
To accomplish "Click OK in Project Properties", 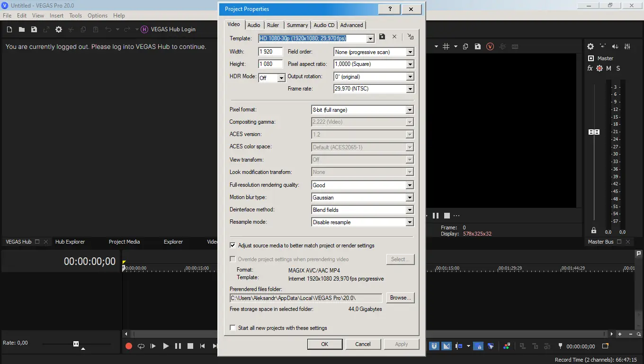I will (325, 344).
